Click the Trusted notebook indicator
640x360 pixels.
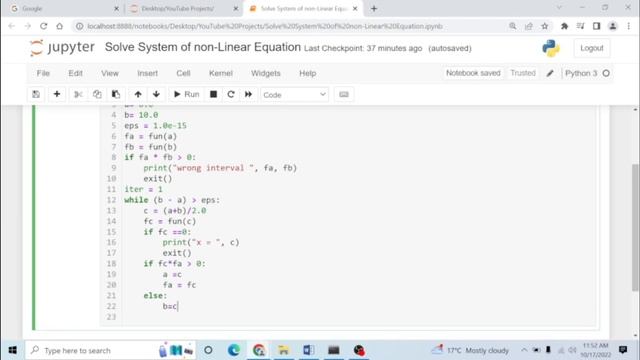(522, 73)
